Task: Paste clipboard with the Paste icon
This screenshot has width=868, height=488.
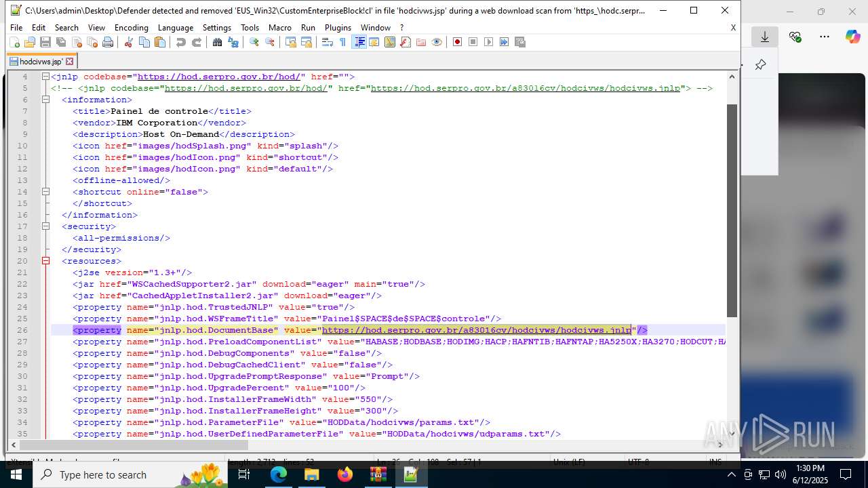Action: (159, 42)
